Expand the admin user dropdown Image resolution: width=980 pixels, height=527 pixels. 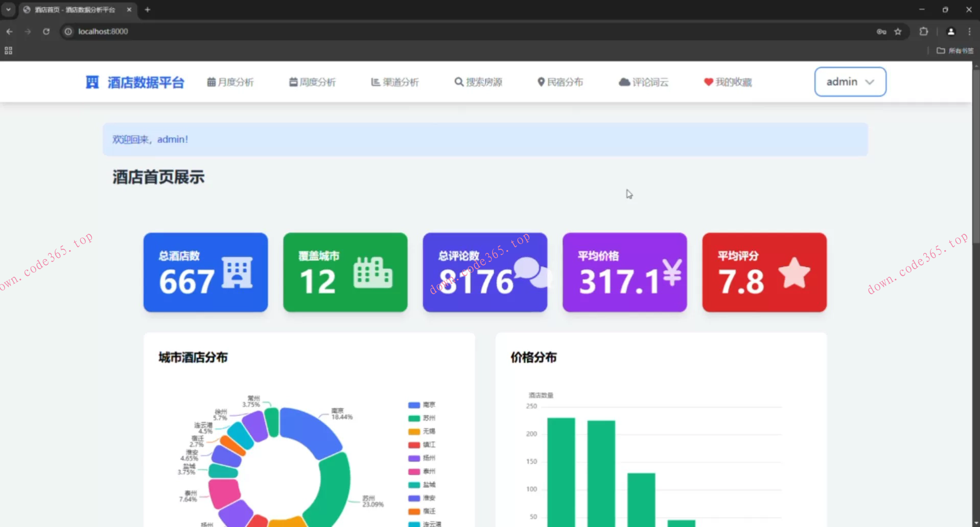(x=850, y=82)
